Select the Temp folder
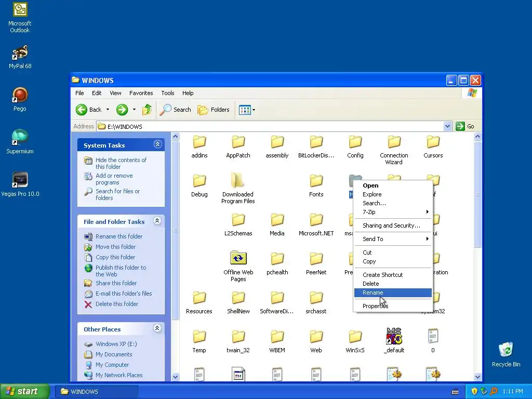Image resolution: width=532 pixels, height=399 pixels. 199,342
